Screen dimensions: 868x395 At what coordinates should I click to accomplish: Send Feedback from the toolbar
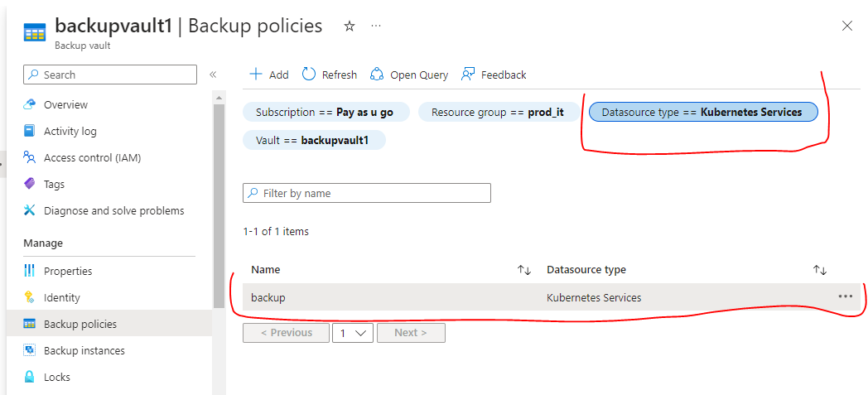coord(494,75)
